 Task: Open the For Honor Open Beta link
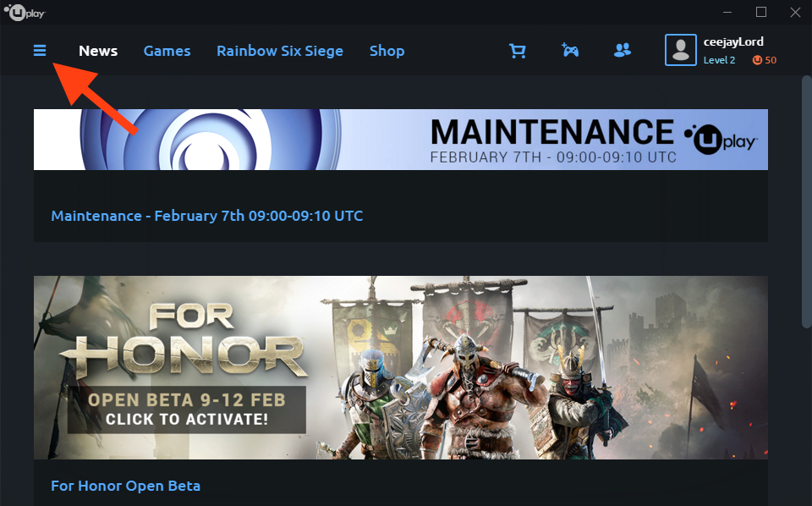125,486
